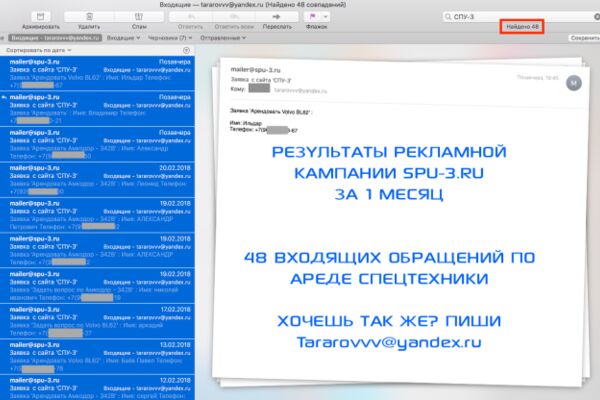Click the Ответить reply arrow icon

point(191,16)
